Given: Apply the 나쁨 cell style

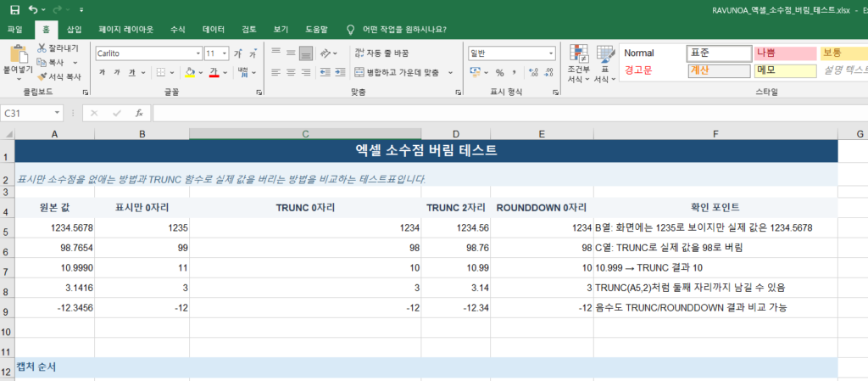Looking at the screenshot, I should (785, 53).
